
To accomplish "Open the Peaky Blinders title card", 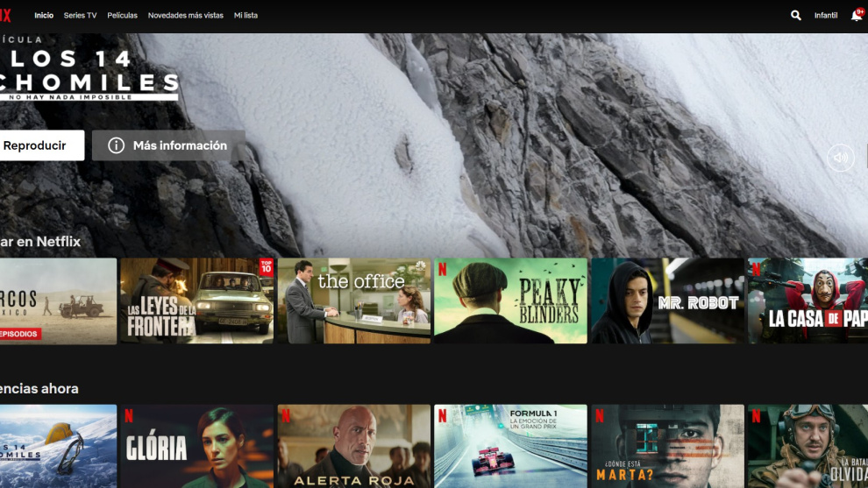I will point(510,301).
